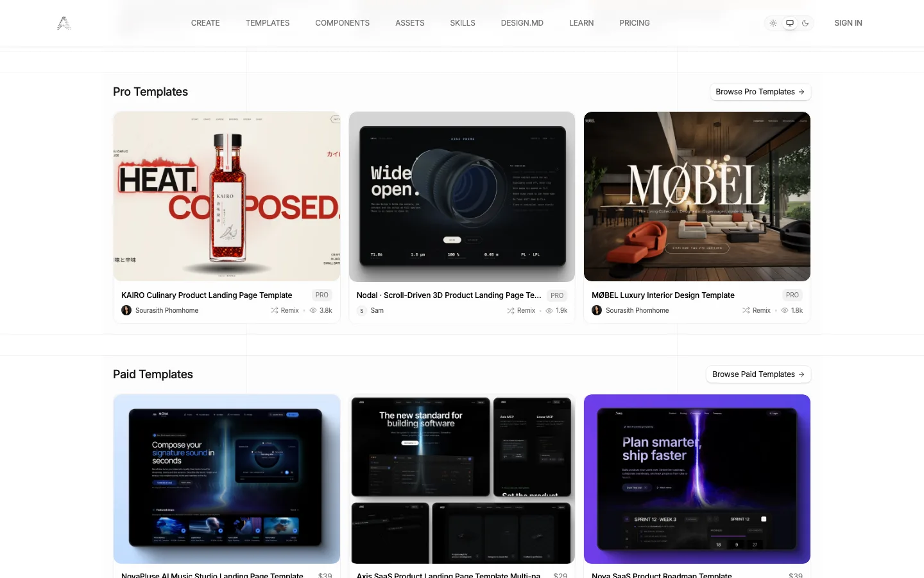
Task: Switch to dark theme moon icon
Action: [x=805, y=23]
